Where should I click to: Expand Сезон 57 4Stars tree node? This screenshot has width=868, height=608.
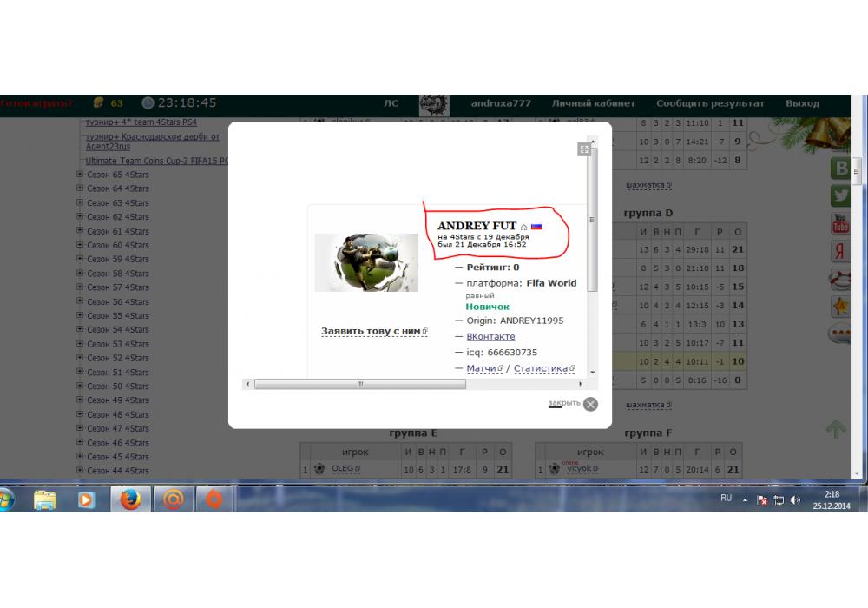pyautogui.click(x=80, y=287)
